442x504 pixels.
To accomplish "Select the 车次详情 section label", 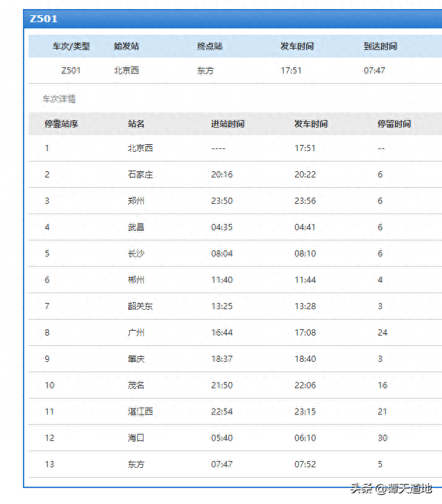I will [59, 99].
